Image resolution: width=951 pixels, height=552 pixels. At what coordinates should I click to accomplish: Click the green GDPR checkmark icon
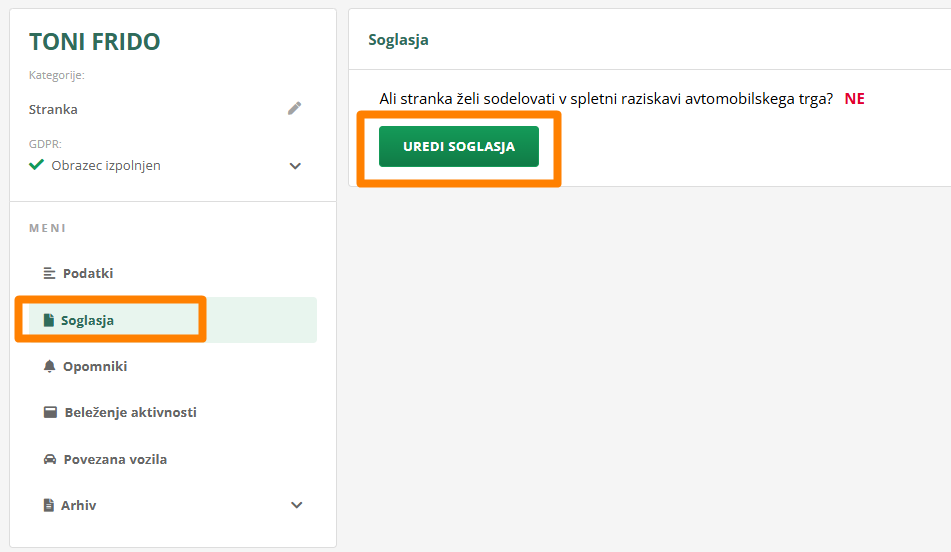37,165
